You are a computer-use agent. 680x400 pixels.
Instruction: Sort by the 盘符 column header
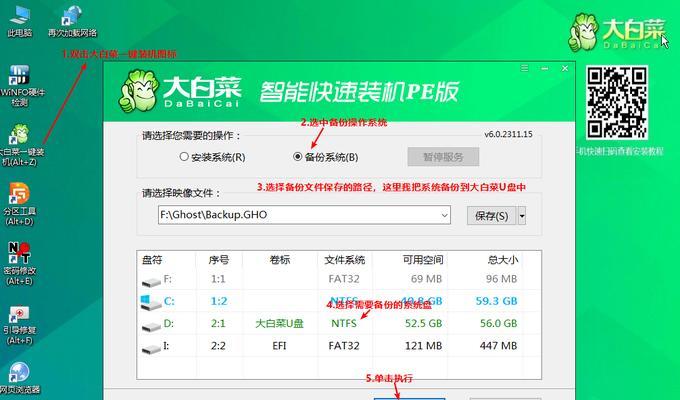tap(152, 260)
